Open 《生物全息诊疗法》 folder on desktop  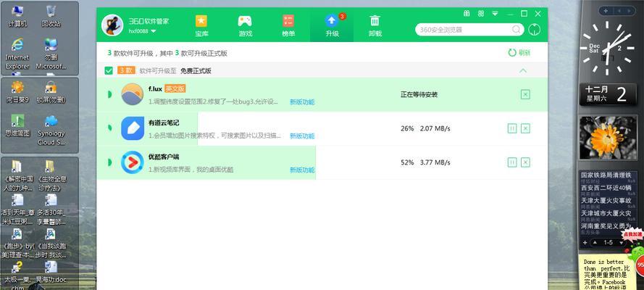tap(51, 176)
